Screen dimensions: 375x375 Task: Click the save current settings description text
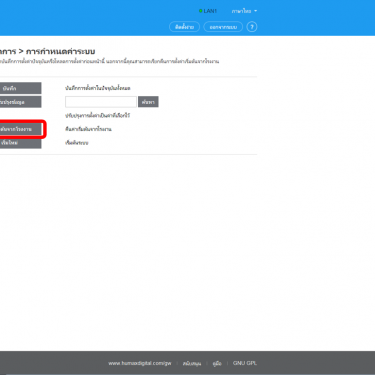(98, 88)
